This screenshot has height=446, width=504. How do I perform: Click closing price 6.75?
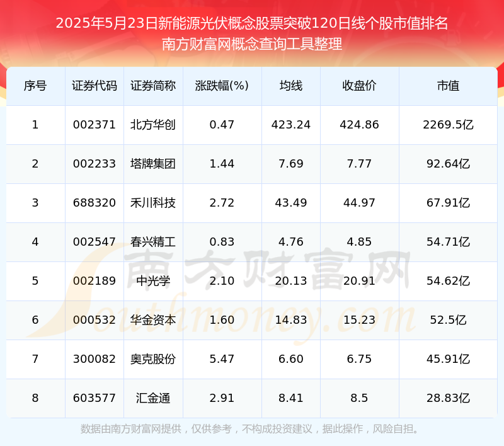click(x=359, y=359)
